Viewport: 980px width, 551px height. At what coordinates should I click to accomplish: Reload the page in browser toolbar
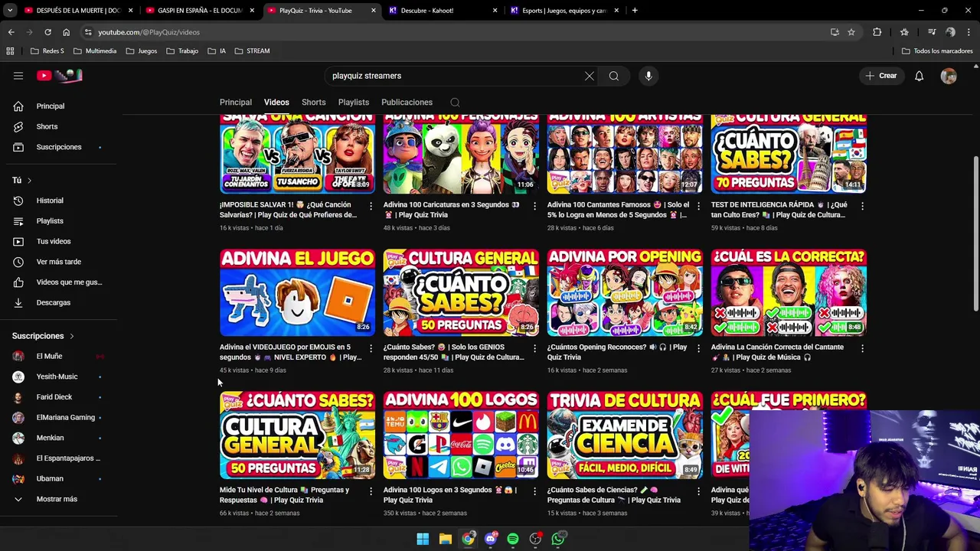click(47, 32)
